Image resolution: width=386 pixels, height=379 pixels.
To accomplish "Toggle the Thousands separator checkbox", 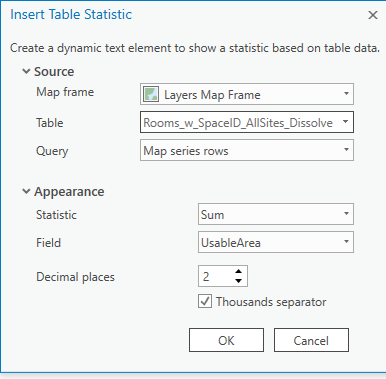I will pyautogui.click(x=205, y=301).
